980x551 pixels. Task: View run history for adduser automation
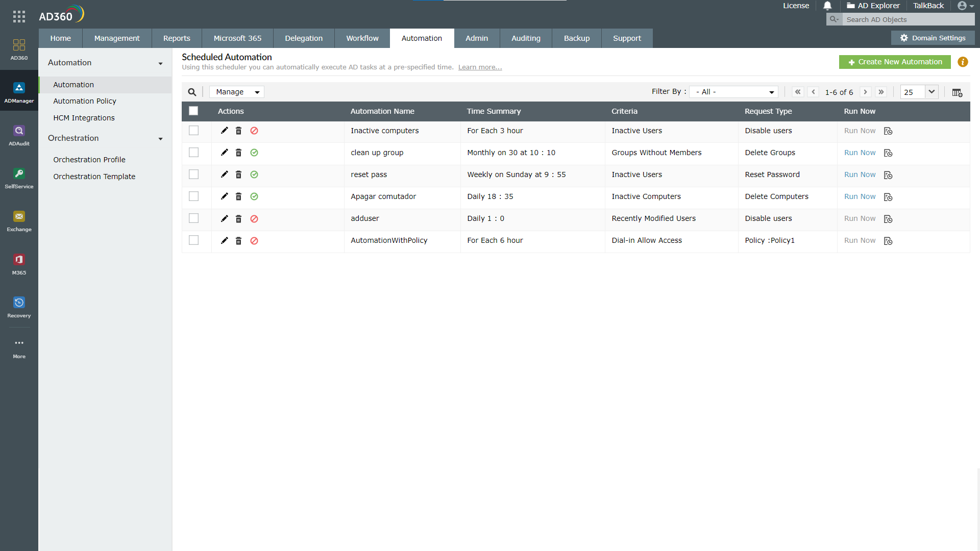point(888,219)
